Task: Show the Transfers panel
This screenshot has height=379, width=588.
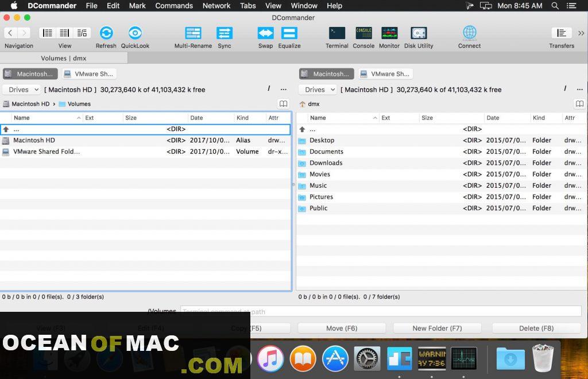Action: 562,33
